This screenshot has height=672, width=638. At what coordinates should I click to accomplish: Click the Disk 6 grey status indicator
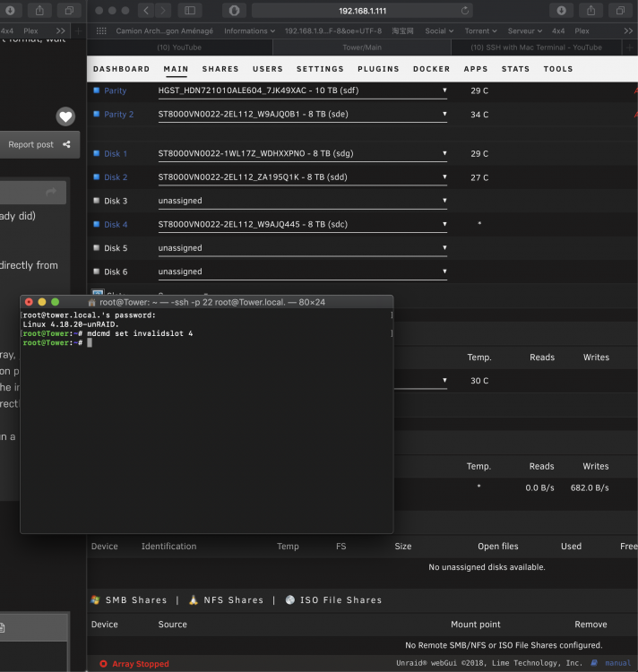tap(97, 271)
